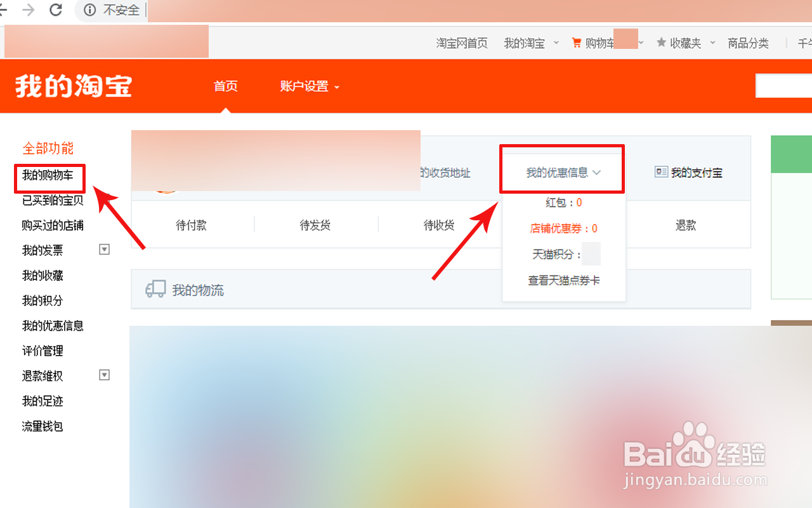Click the browser forward arrow
The height and width of the screenshot is (508, 812).
coord(28,10)
